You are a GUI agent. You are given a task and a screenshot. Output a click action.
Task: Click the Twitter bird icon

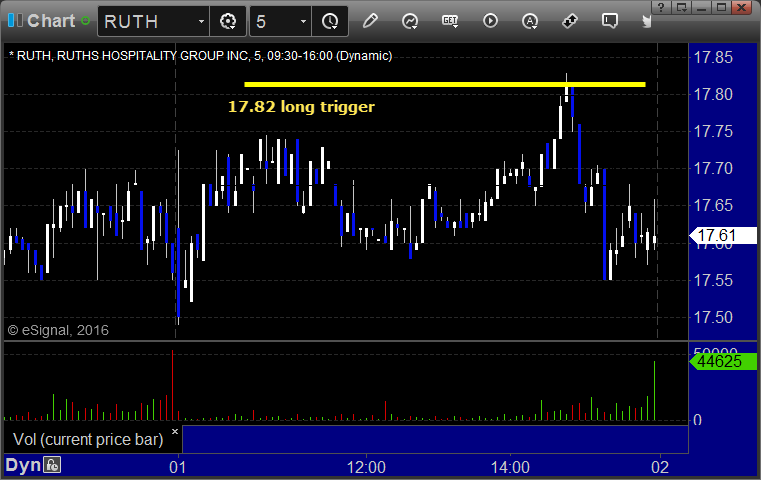coord(646,21)
